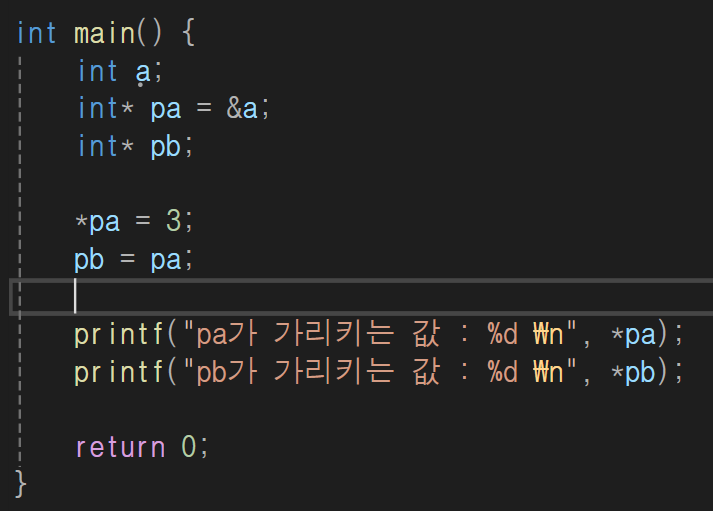Click the '*pb' argument in second printf

[x=633, y=372]
